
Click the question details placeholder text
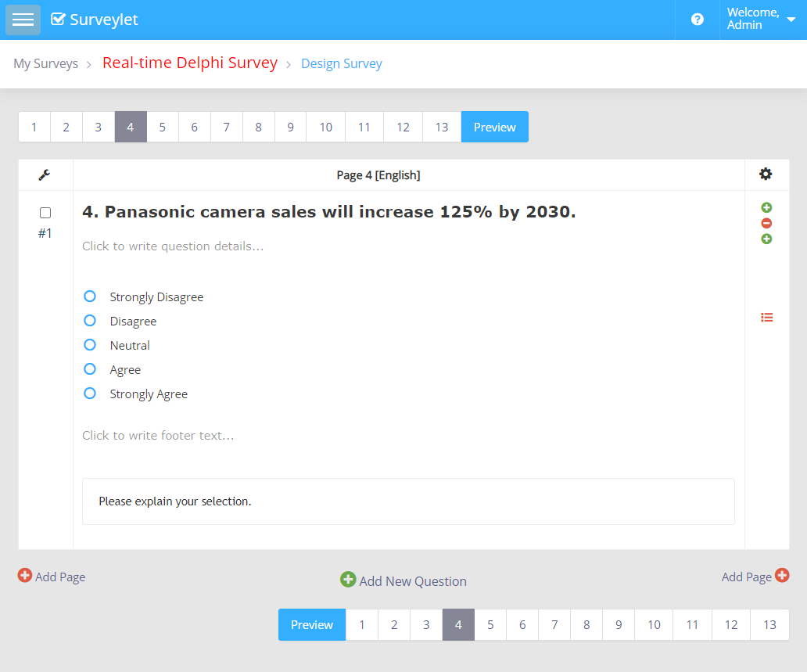pos(173,246)
